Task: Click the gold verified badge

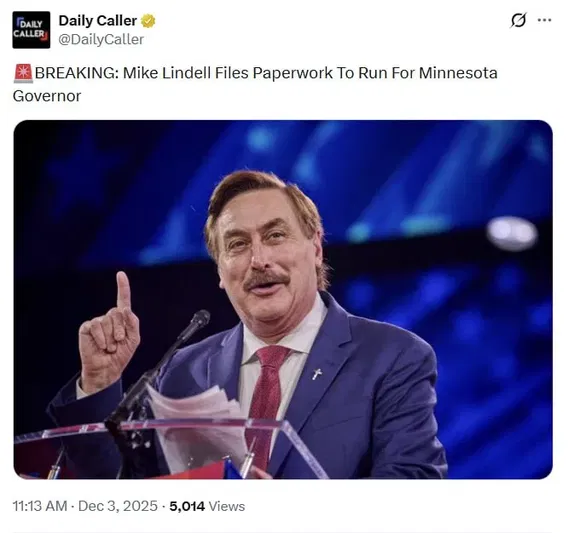Action: [x=148, y=21]
